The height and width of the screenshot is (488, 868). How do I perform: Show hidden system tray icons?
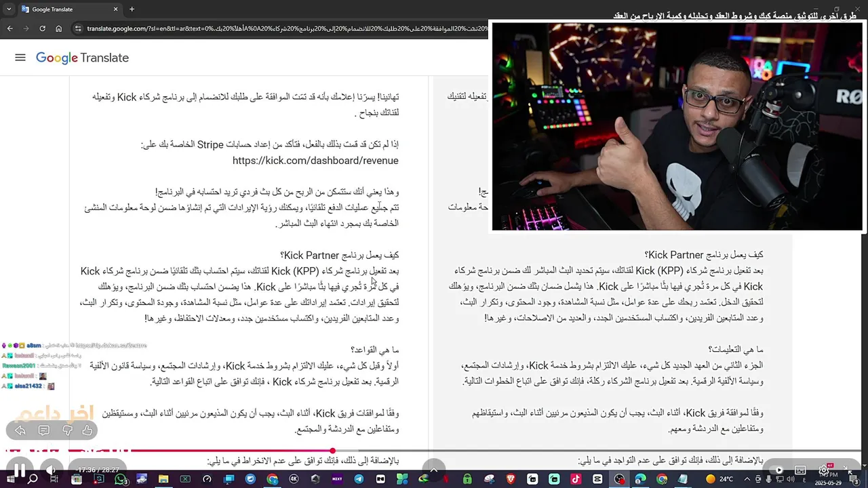pos(747,479)
